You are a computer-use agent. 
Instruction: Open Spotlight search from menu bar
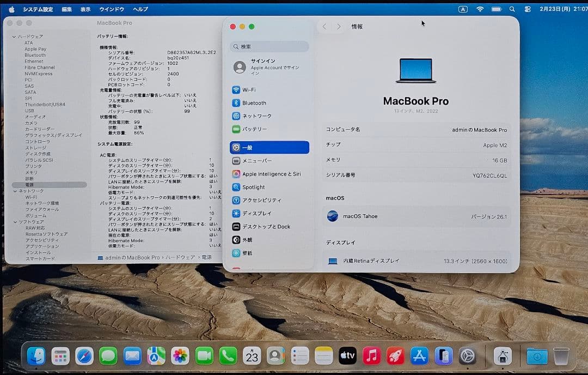512,9
